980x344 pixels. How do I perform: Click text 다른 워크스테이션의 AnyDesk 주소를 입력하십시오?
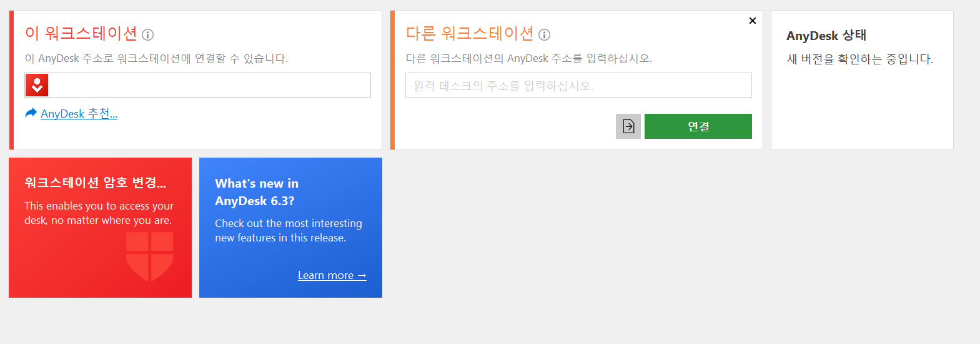[x=529, y=58]
